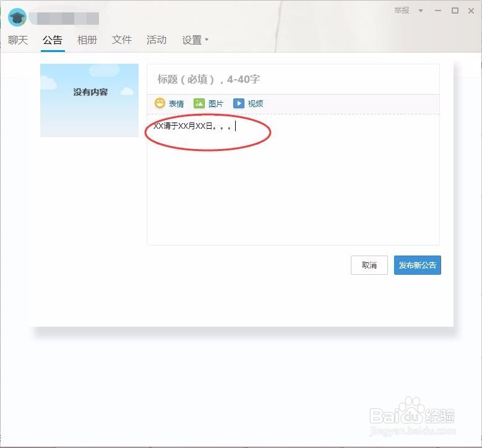Minimize the group window
The image size is (482, 448).
tap(438, 11)
